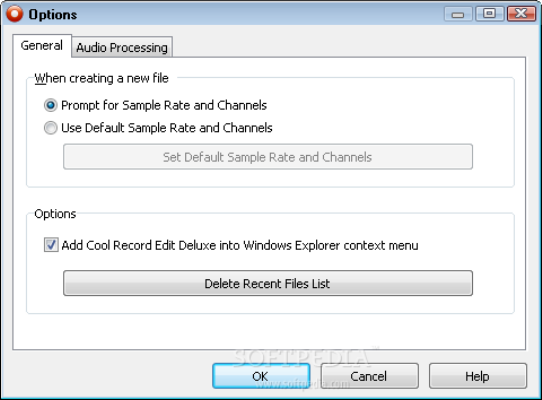Click the Delete Recent Files List button

(268, 283)
